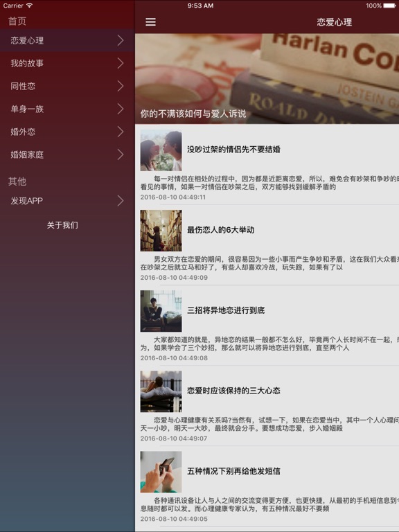The width and height of the screenshot is (399, 532).
Task: Choose the 婚外恋 menu entry
Action: coord(67,132)
